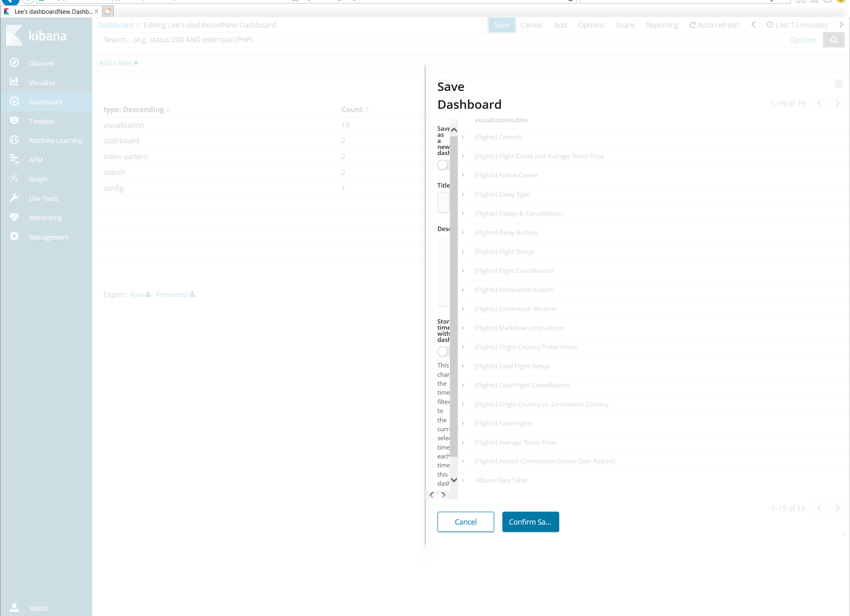Viewport: 850px width, 616px height.
Task: Click the search magnifier button
Action: tap(834, 40)
